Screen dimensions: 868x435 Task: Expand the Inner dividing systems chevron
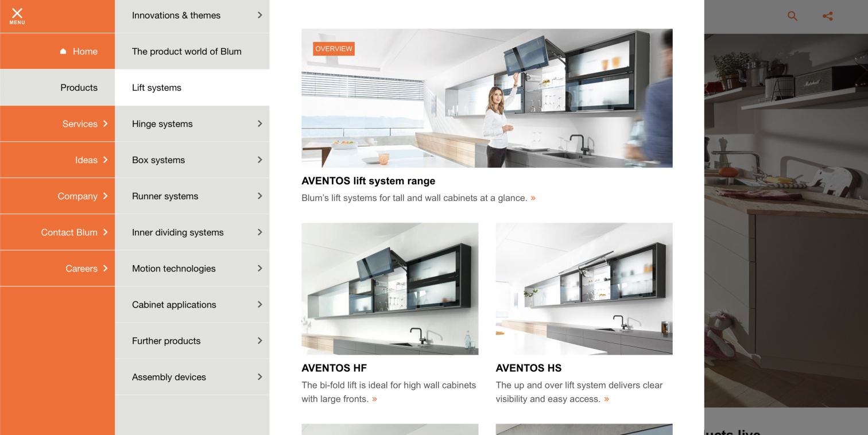(259, 232)
